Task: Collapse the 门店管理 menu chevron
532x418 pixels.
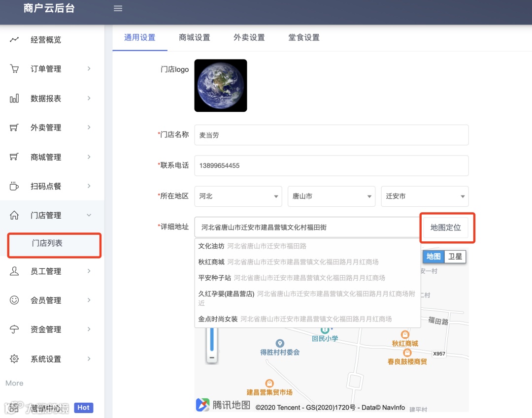Action: pyautogui.click(x=89, y=215)
